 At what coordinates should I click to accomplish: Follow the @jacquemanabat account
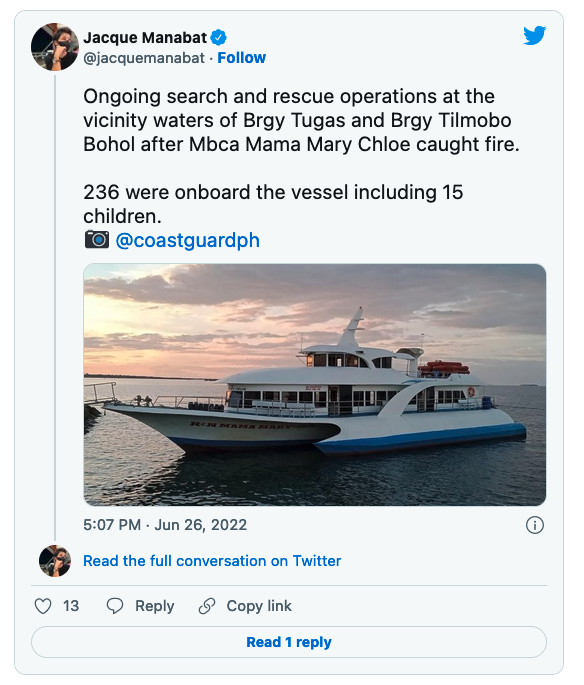click(x=242, y=58)
